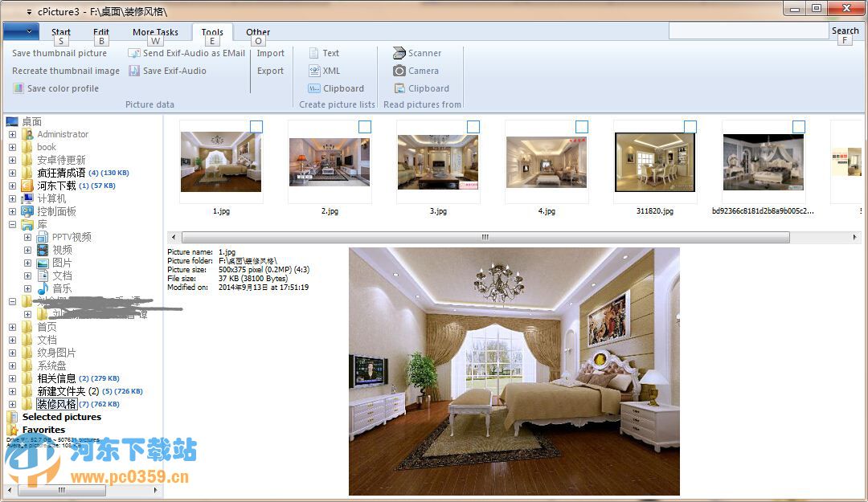
Task: Select the 2.jpg thumbnail
Action: 330,162
